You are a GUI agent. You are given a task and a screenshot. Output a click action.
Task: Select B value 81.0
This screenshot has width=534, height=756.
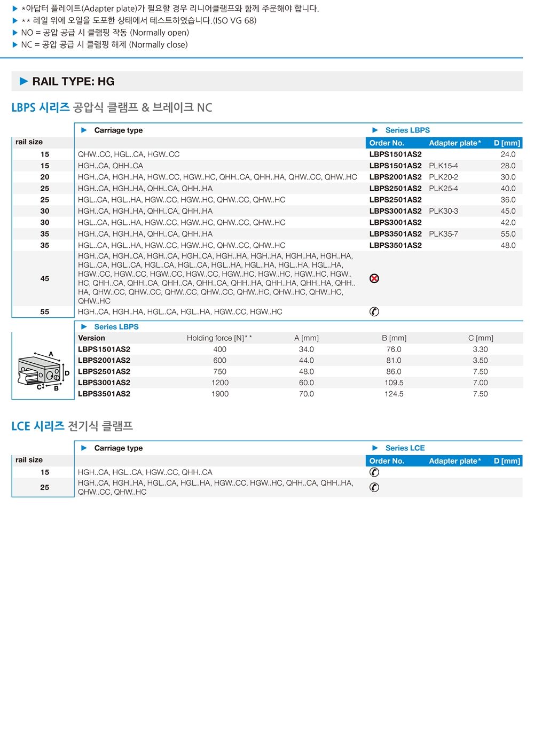coord(394,361)
